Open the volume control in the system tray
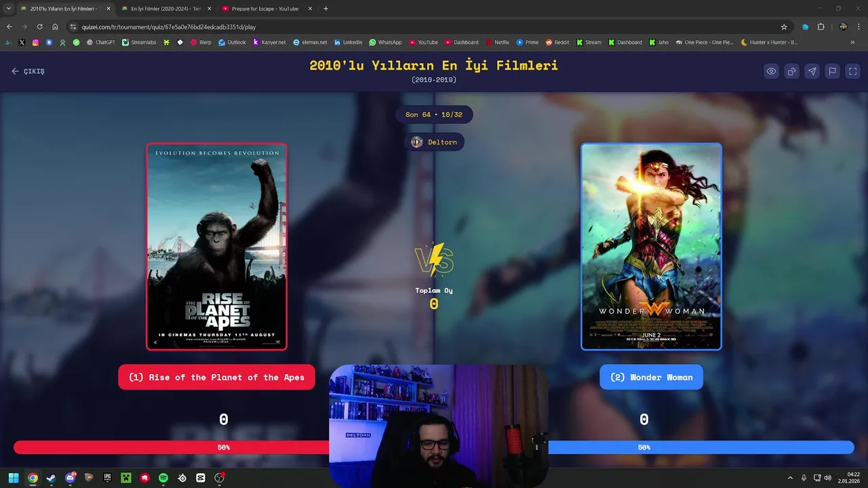Screen dimensions: 868x488 [827, 478]
